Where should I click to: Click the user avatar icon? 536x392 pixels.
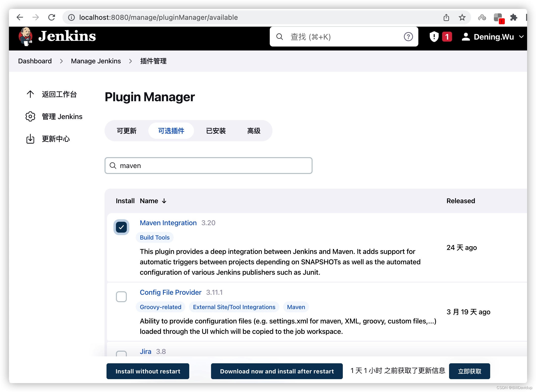pyautogui.click(x=466, y=37)
